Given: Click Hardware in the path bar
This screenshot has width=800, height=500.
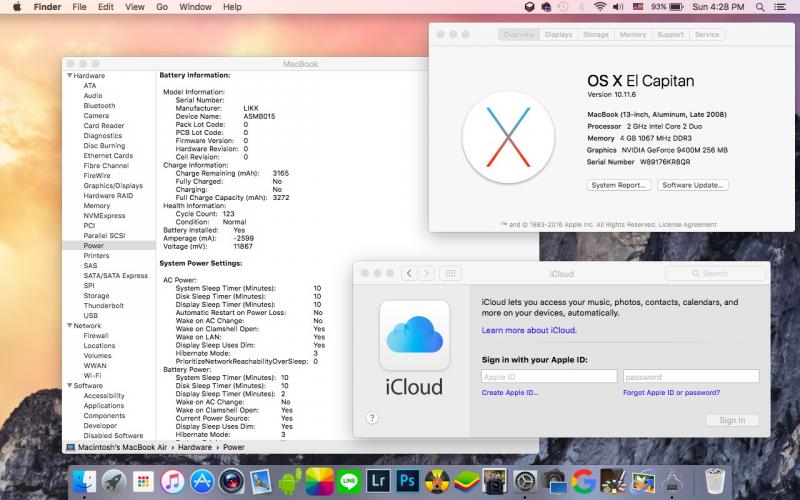Looking at the screenshot, I should coord(194,447).
